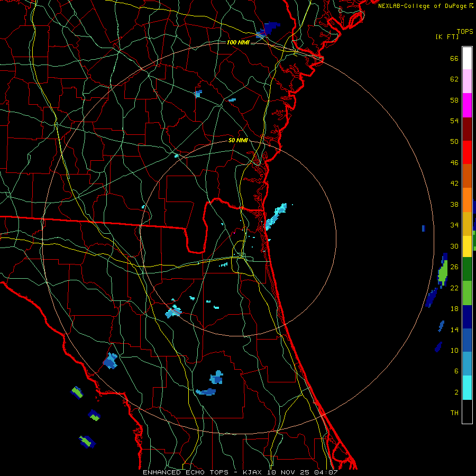Select the "42" scale label
The width and height of the screenshot is (476, 476).
click(x=454, y=183)
